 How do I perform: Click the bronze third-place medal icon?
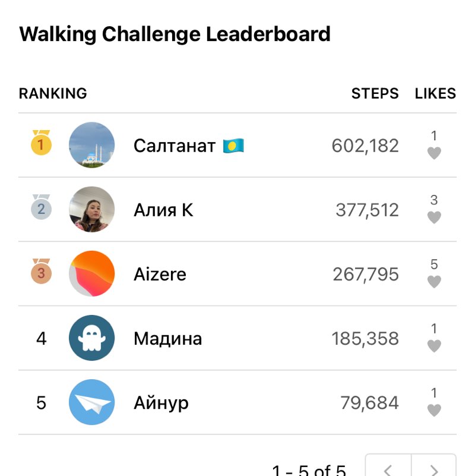pyautogui.click(x=41, y=272)
